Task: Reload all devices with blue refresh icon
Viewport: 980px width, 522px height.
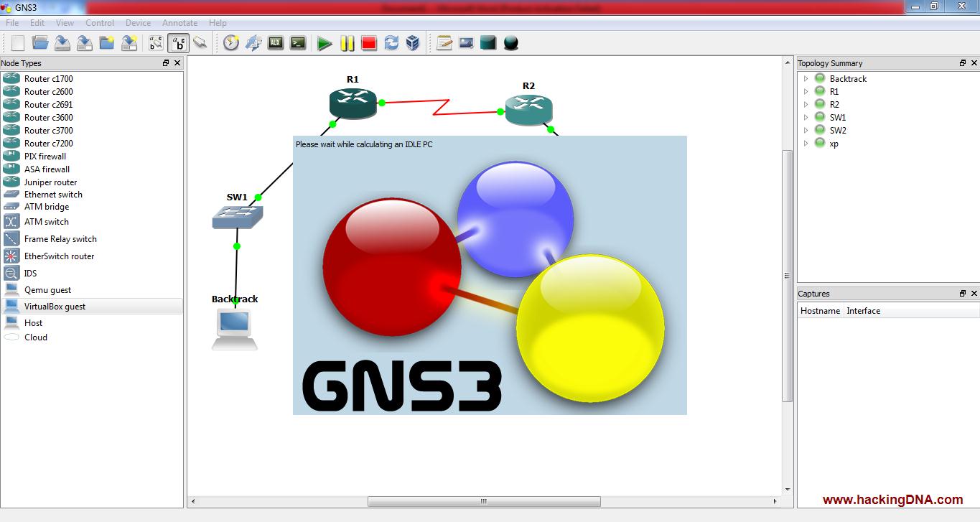Action: 391,43
